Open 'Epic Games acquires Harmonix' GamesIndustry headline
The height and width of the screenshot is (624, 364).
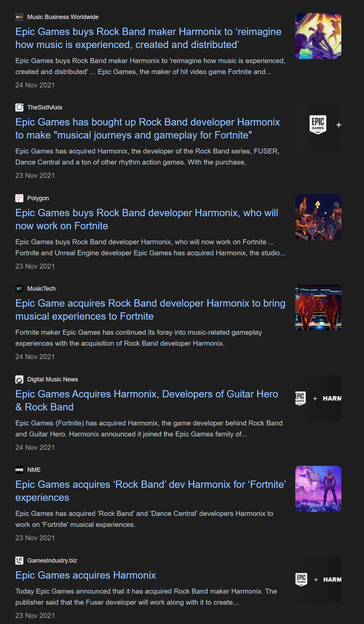click(x=86, y=575)
